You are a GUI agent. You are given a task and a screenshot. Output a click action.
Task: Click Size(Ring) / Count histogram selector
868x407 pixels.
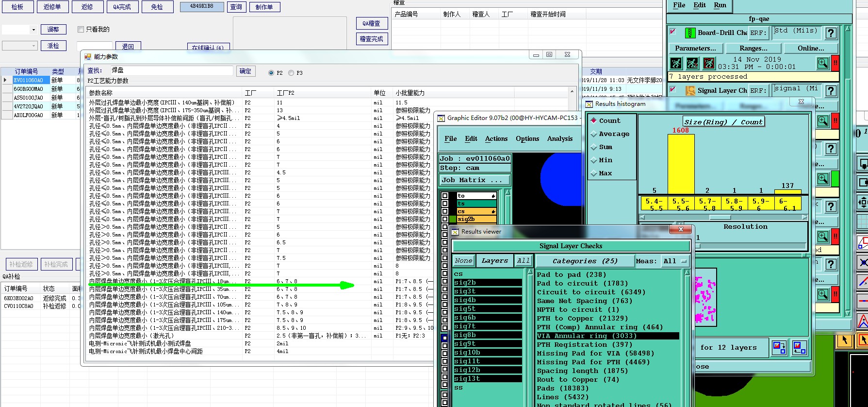pyautogui.click(x=723, y=122)
